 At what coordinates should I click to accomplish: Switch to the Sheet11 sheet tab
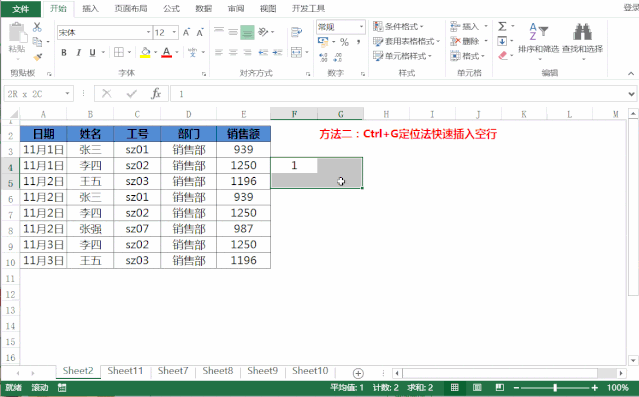coord(125,371)
